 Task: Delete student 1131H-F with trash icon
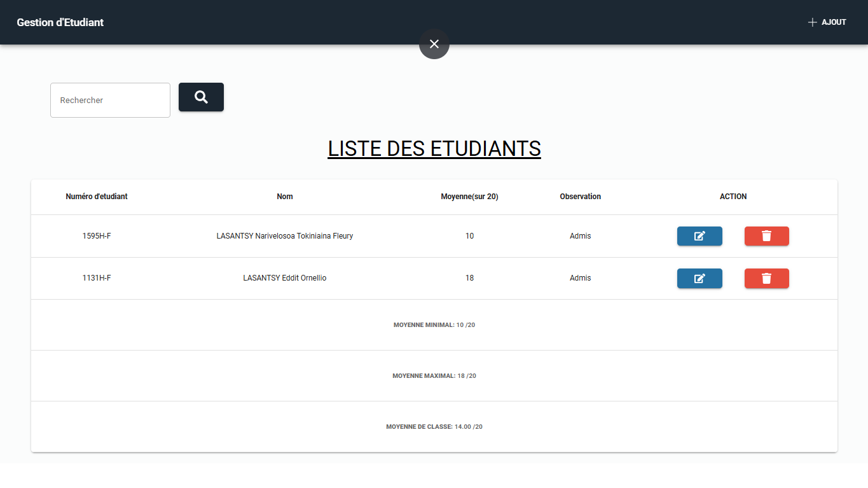point(767,278)
